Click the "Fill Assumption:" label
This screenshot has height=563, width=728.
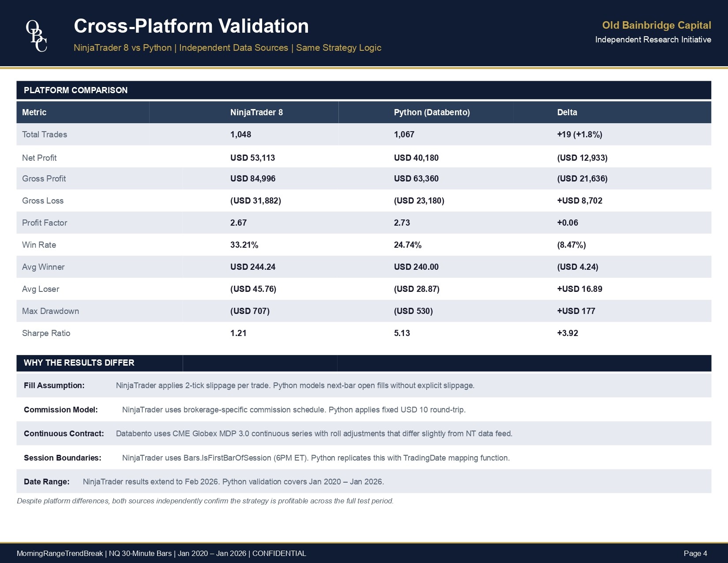click(x=54, y=385)
